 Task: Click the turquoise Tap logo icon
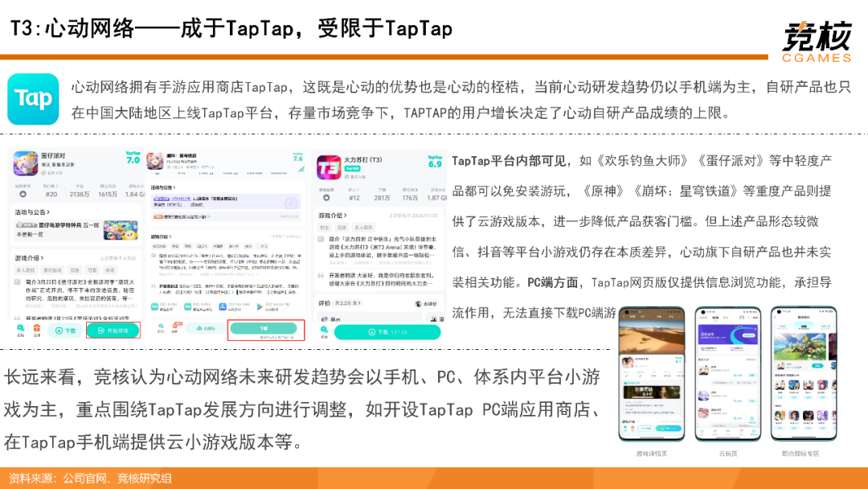33,99
